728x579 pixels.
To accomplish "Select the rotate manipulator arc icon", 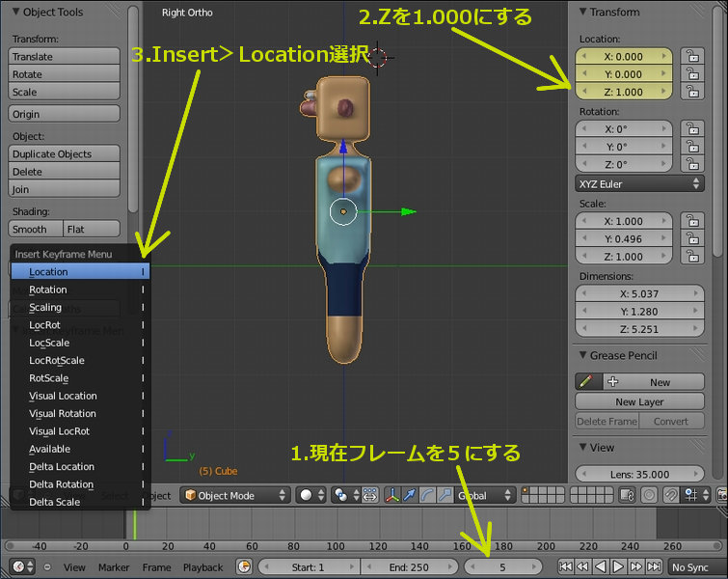I will pyautogui.click(x=427, y=495).
